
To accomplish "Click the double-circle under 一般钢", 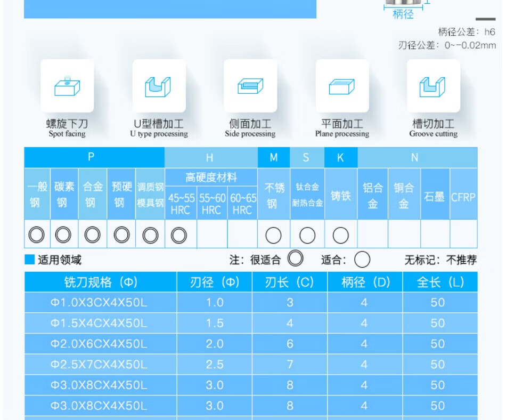I will (36, 235).
